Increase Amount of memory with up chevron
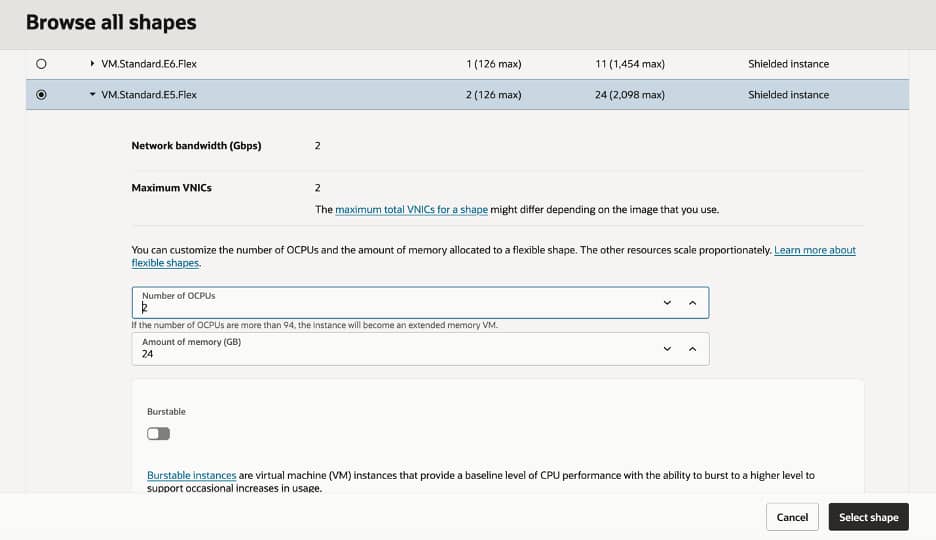 pos(692,349)
